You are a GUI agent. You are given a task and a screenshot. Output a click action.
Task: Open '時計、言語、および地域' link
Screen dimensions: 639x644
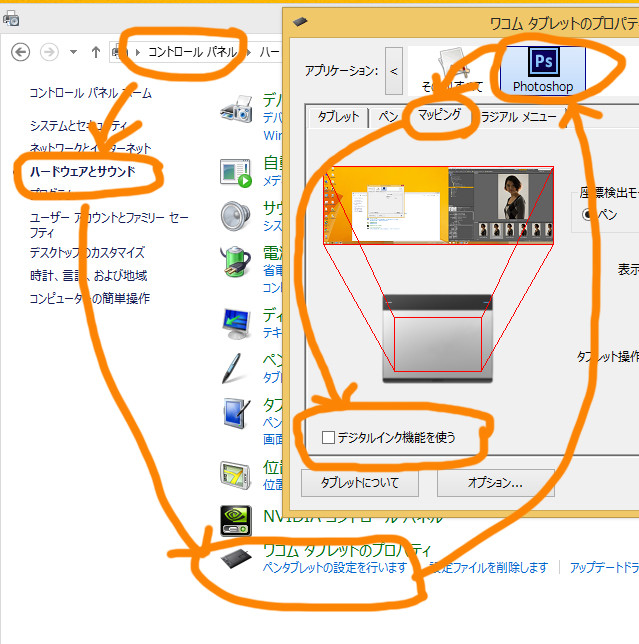88,275
